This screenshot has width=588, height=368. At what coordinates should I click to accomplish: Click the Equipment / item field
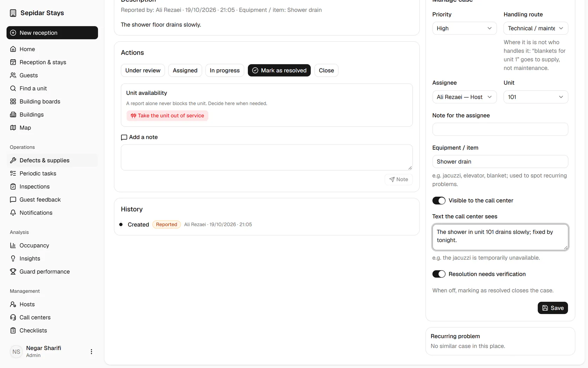500,162
